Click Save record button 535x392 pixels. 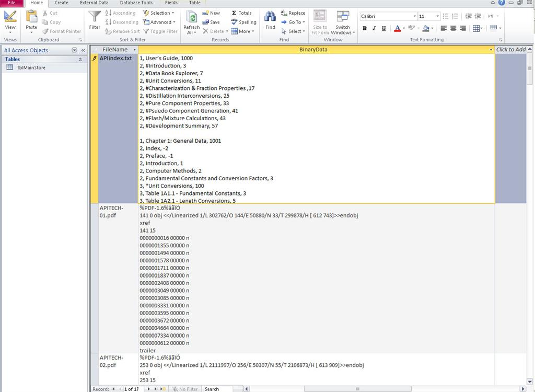[x=211, y=22]
